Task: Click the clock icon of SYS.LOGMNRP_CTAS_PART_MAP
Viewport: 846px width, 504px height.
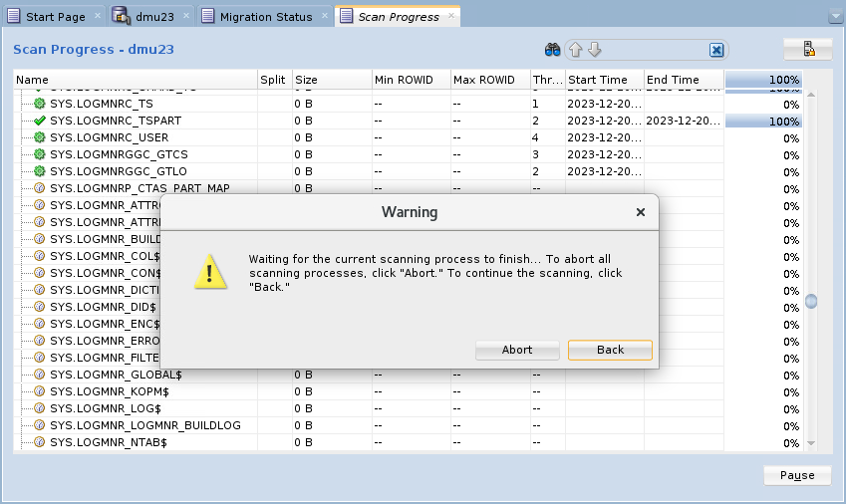Action: 40,188
